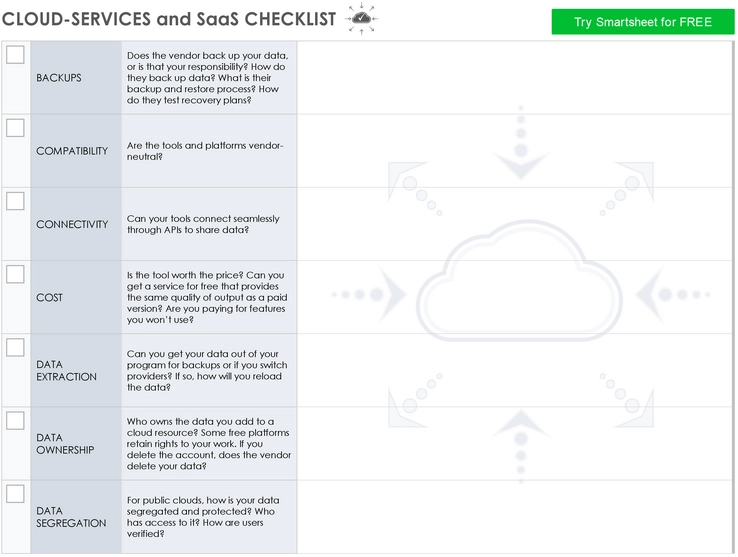This screenshot has width=738, height=557.
Task: Click the BACKUPS row blank notes cell
Action: coord(515,78)
